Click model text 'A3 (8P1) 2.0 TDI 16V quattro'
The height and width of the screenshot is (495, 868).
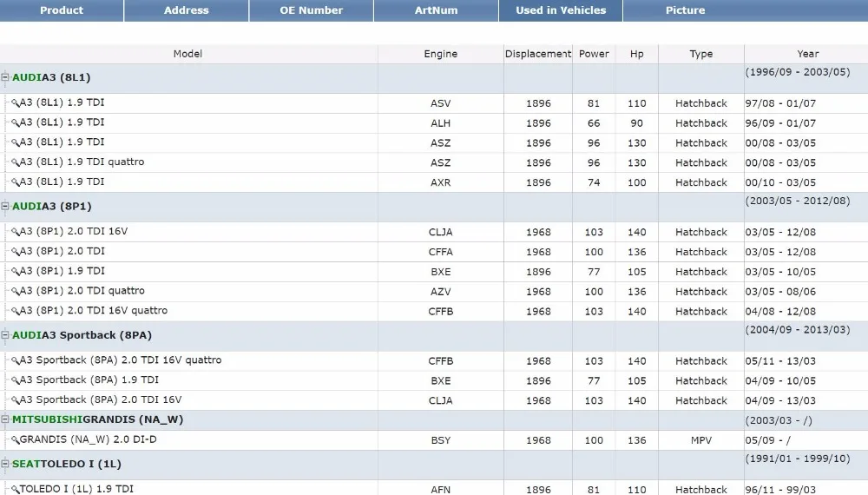(x=94, y=311)
